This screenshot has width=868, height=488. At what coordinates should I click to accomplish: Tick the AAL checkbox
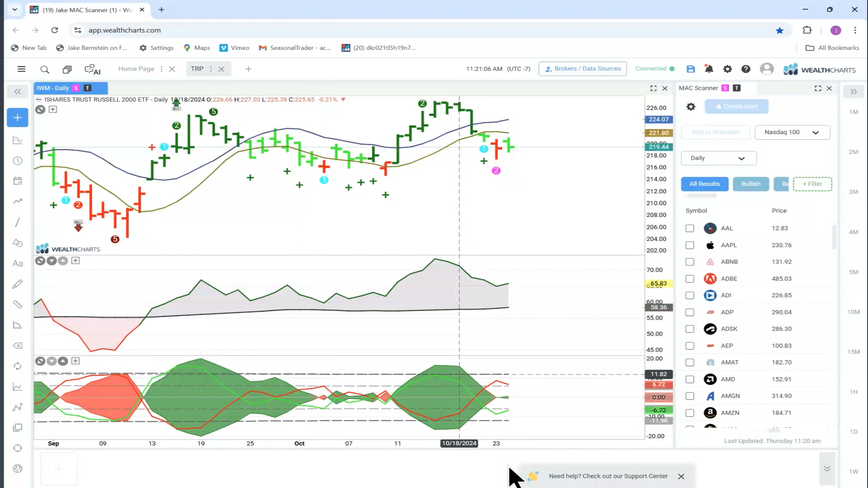tap(689, 228)
